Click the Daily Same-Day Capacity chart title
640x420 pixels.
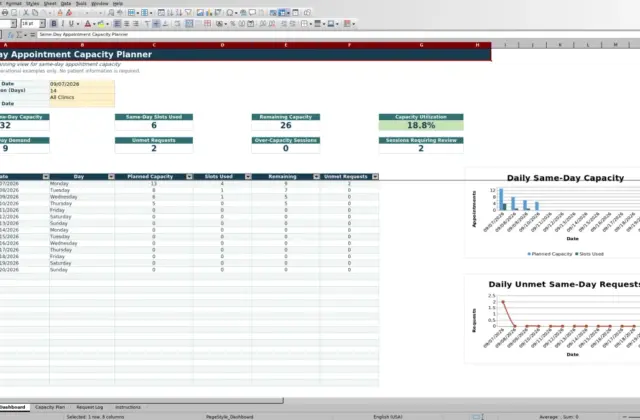tap(565, 178)
